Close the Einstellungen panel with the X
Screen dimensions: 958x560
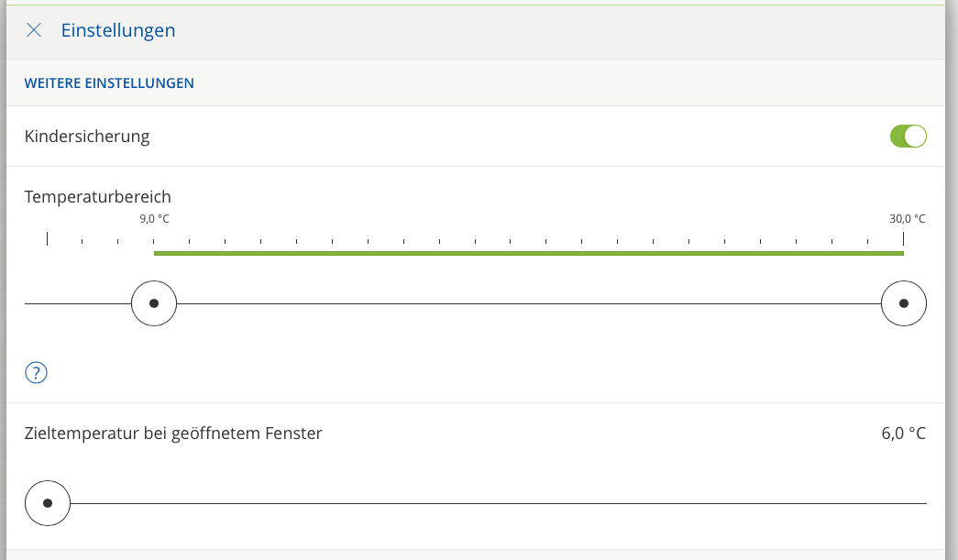point(34,30)
